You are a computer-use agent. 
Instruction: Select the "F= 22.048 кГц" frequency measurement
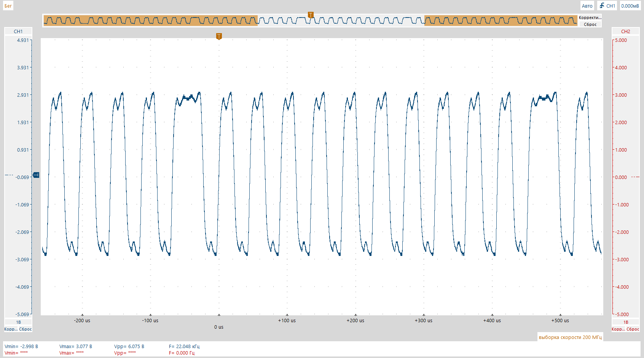[184, 346]
